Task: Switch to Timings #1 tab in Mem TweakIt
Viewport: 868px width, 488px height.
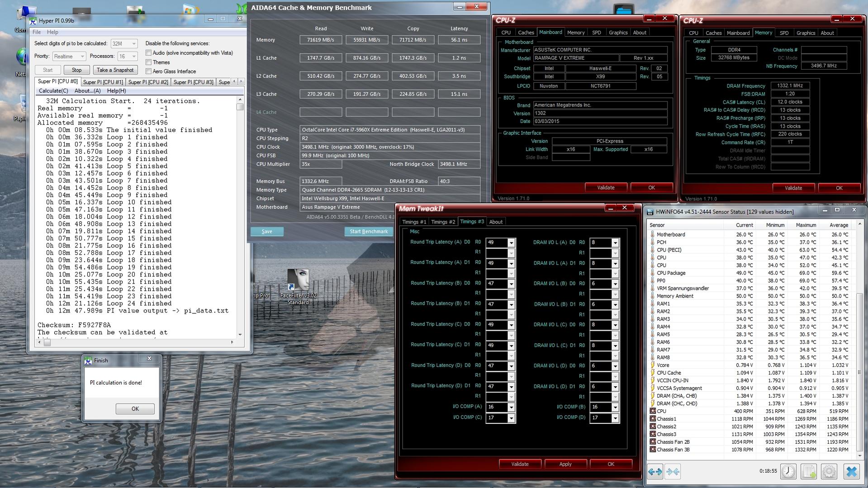Action: point(414,222)
